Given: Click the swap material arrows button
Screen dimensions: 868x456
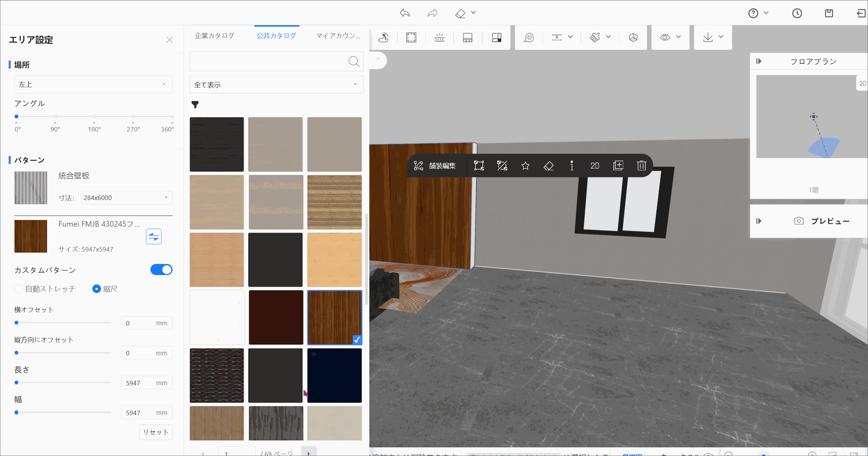Looking at the screenshot, I should click(154, 237).
